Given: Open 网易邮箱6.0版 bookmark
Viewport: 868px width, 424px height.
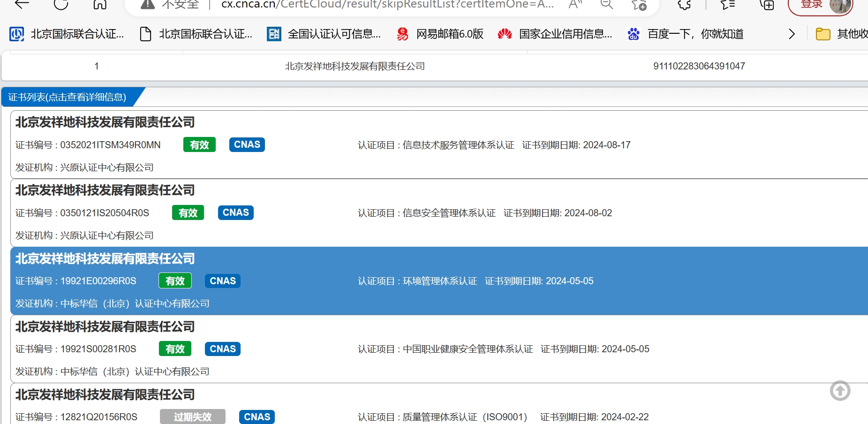Looking at the screenshot, I should pyautogui.click(x=440, y=34).
